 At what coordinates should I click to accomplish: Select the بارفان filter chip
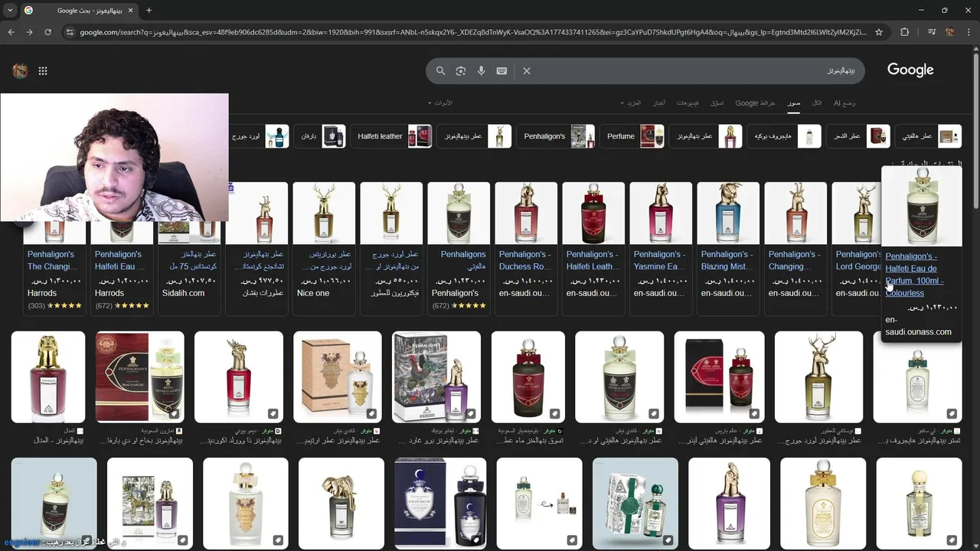(320, 136)
